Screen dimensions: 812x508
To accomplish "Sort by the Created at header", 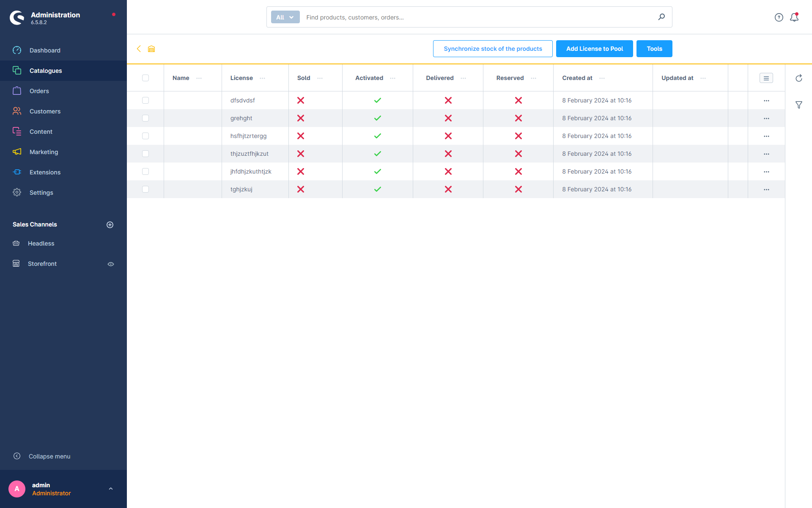I will pos(577,78).
